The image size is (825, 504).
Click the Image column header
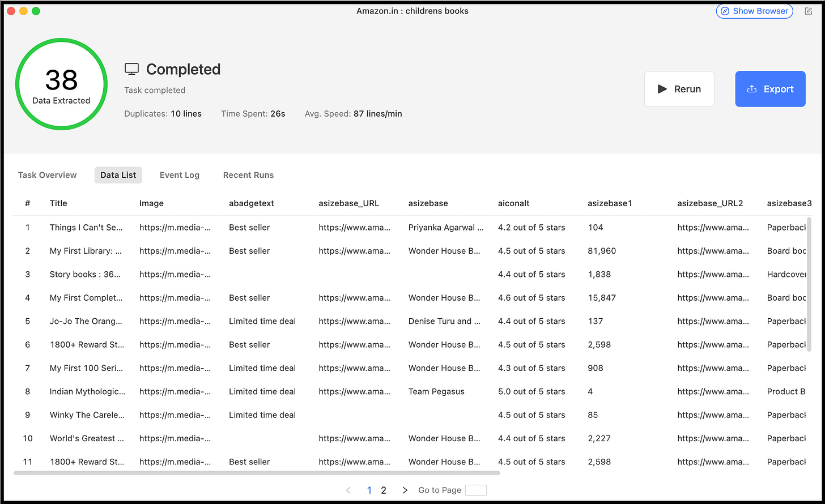tap(151, 203)
